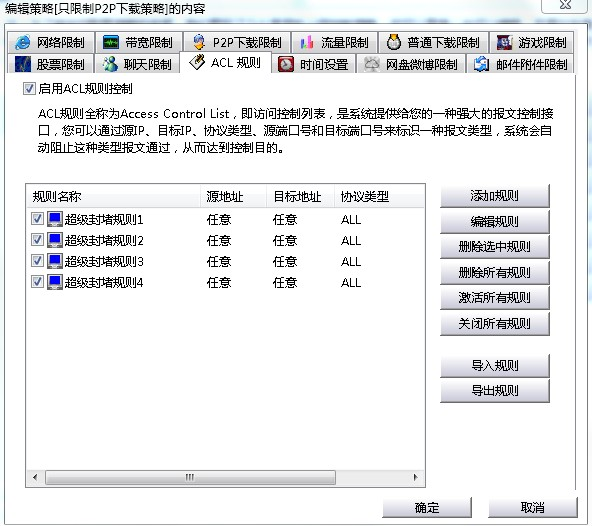The height and width of the screenshot is (528, 592).
Task: Uncheck the checkbox for 超级封堵规则4
Action: click(x=37, y=282)
